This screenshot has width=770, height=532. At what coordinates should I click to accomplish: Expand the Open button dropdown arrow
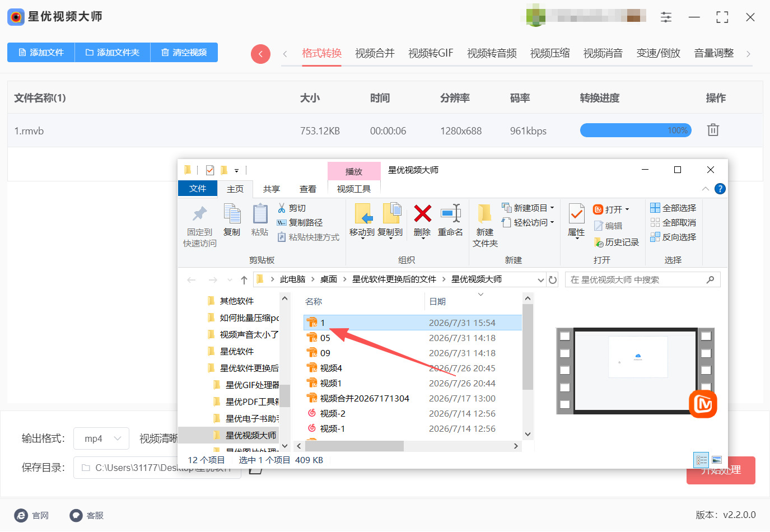pyautogui.click(x=627, y=209)
